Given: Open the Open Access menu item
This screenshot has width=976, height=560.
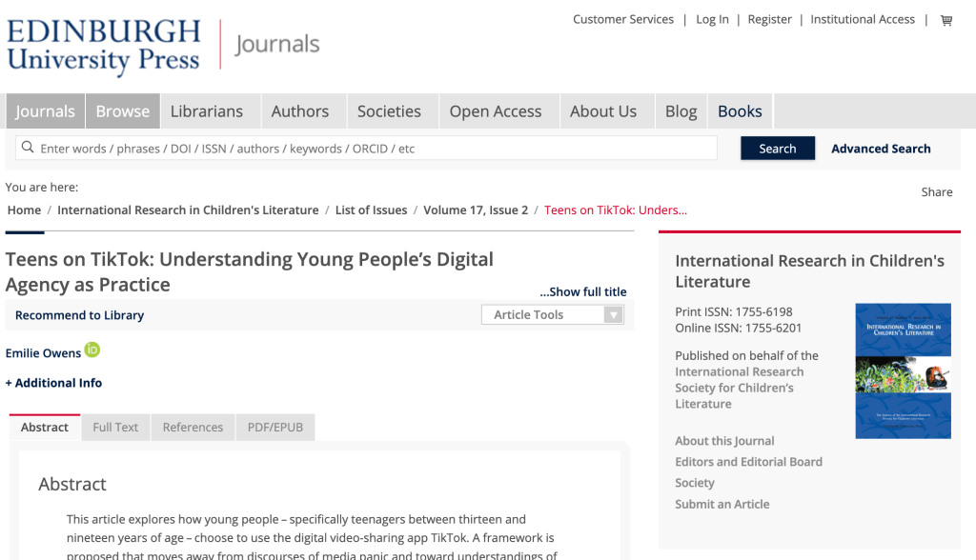Looking at the screenshot, I should point(495,111).
